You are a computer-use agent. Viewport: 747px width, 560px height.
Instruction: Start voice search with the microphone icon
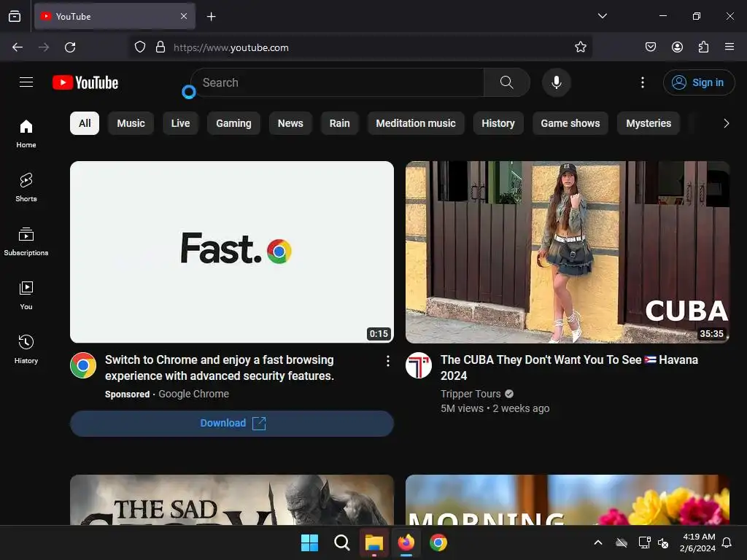pos(556,82)
